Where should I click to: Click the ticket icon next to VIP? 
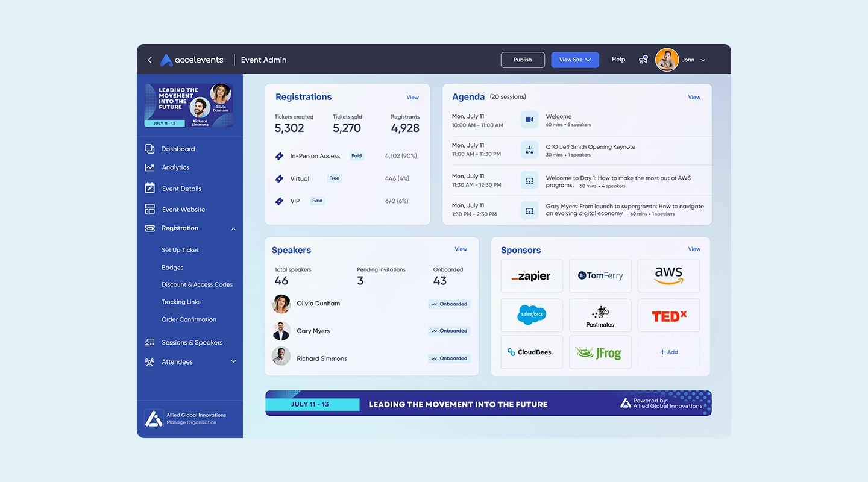(x=279, y=201)
